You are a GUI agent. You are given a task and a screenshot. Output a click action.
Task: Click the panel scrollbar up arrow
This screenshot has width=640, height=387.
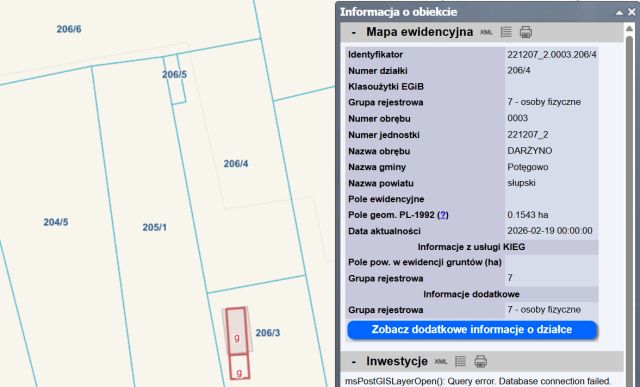[629, 29]
